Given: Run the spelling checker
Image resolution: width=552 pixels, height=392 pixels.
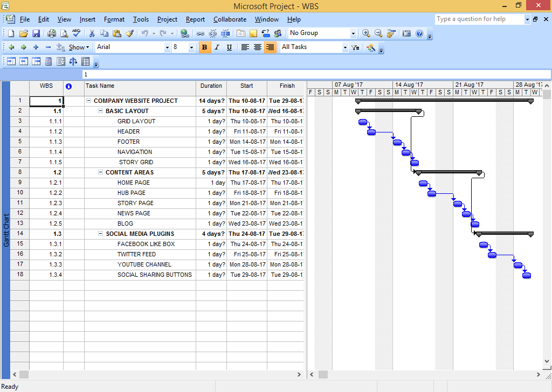Looking at the screenshot, I should pyautogui.click(x=75, y=33).
